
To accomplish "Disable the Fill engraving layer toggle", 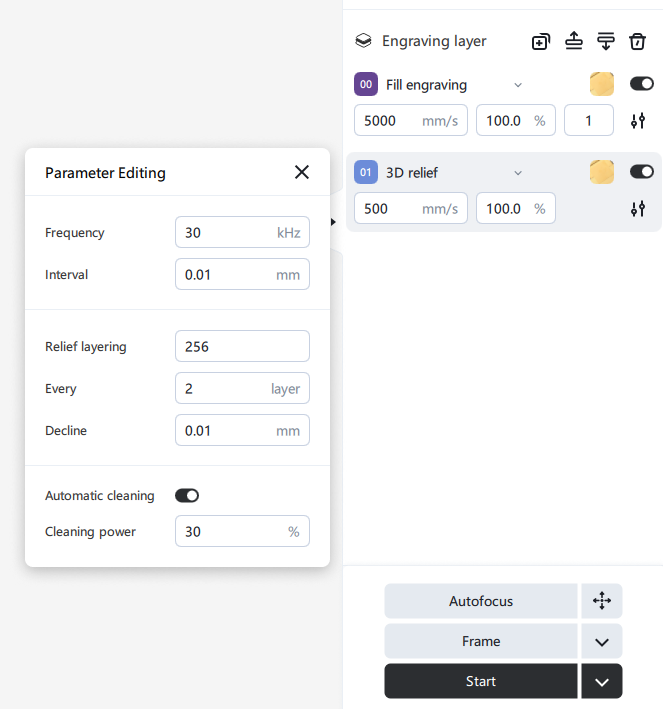I will coord(641,84).
